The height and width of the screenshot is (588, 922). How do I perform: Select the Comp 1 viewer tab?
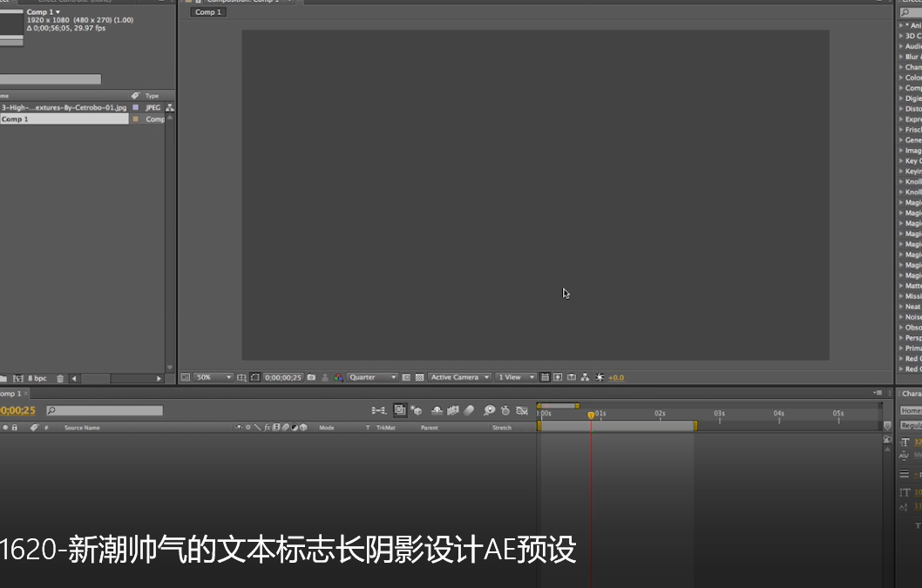pos(208,12)
